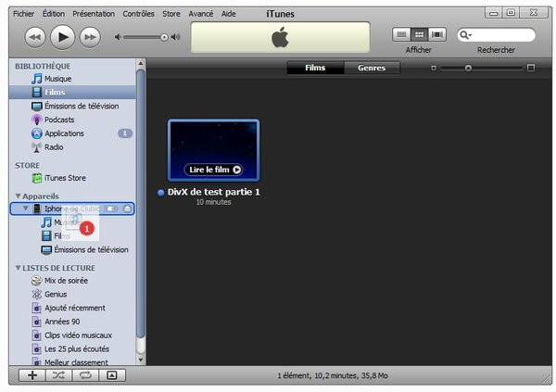Collapse the LISTES DE LECTURE triangle
Image resolution: width=556 pixels, height=392 pixels.
point(18,268)
